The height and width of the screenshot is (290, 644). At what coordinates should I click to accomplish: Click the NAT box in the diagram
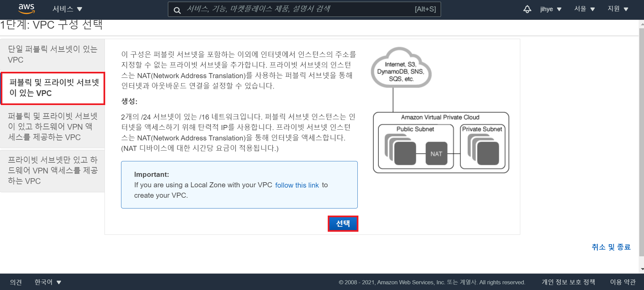click(436, 154)
